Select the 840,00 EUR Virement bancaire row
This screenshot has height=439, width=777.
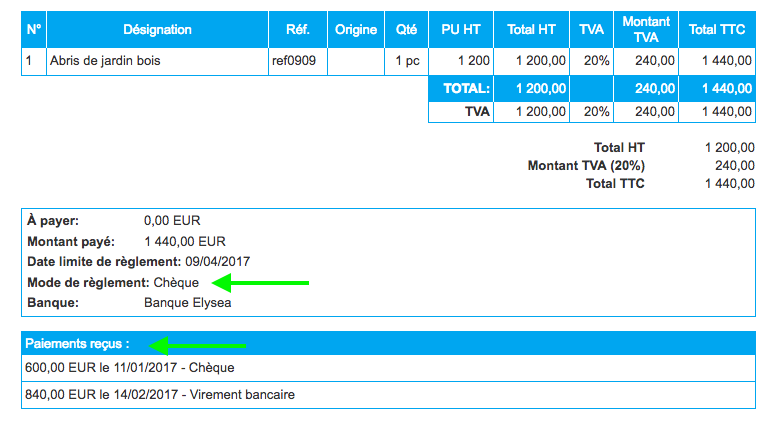point(160,395)
